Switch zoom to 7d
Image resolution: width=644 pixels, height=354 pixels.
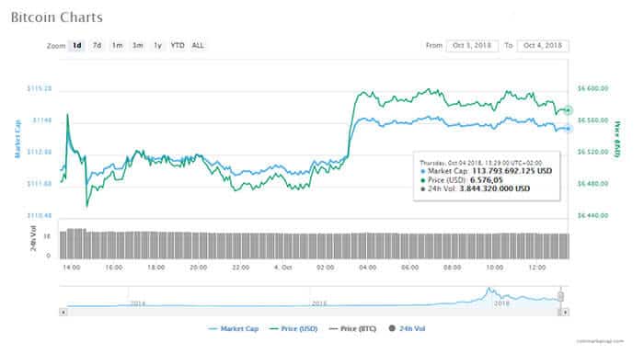[97, 46]
